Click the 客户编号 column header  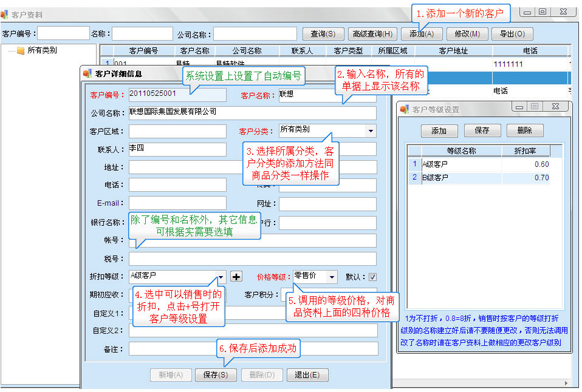[143, 51]
